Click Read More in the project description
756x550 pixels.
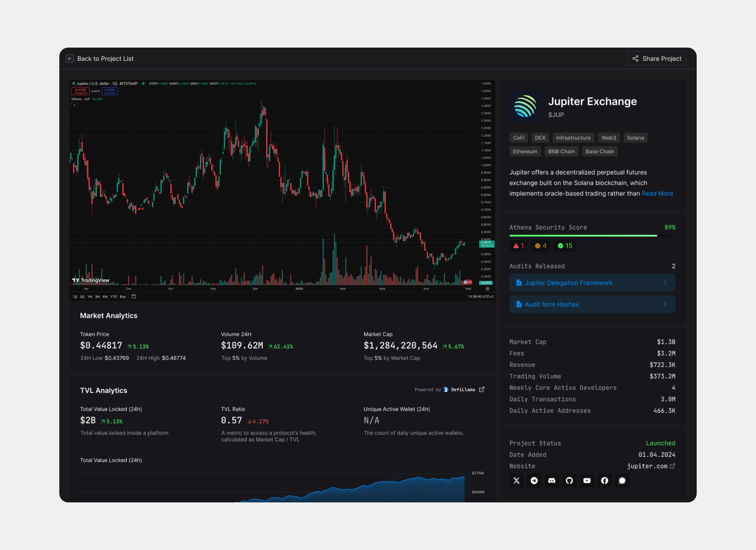tap(657, 194)
